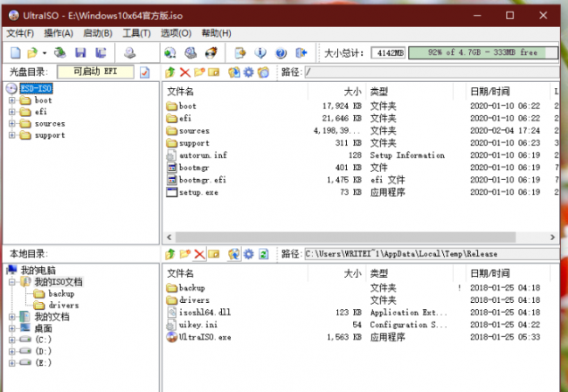The image size is (568, 392).
Task: Click the Burn CD image flame icon
Action: (211, 53)
